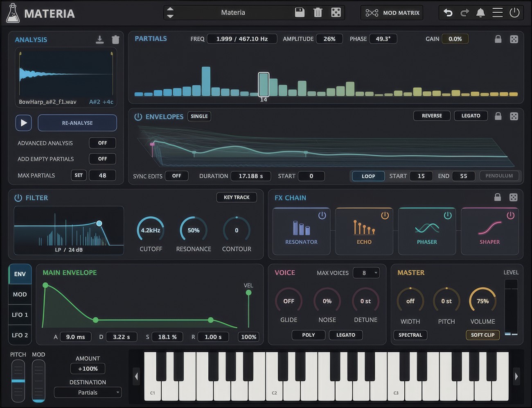Shift keyboard octave right with arrow
The image size is (532, 408).
pyautogui.click(x=516, y=376)
